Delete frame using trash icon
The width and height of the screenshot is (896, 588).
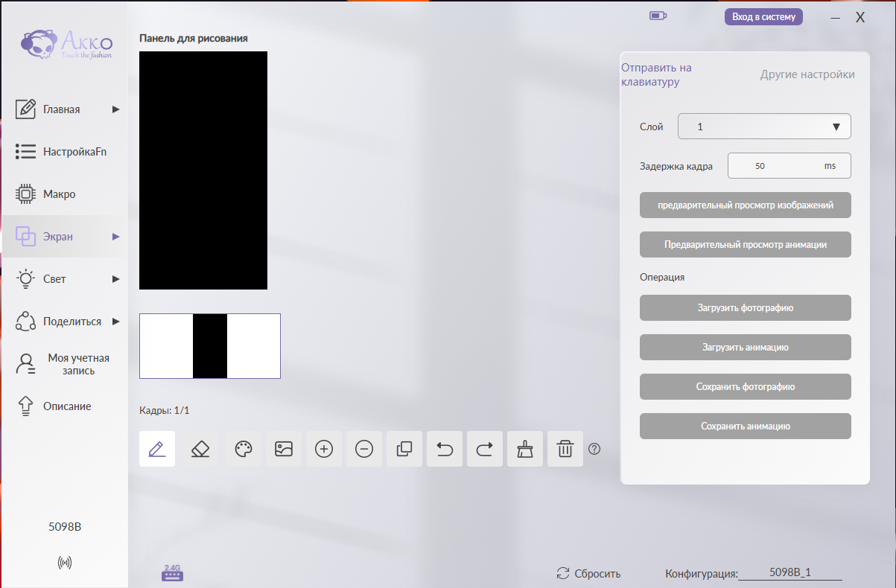point(565,449)
